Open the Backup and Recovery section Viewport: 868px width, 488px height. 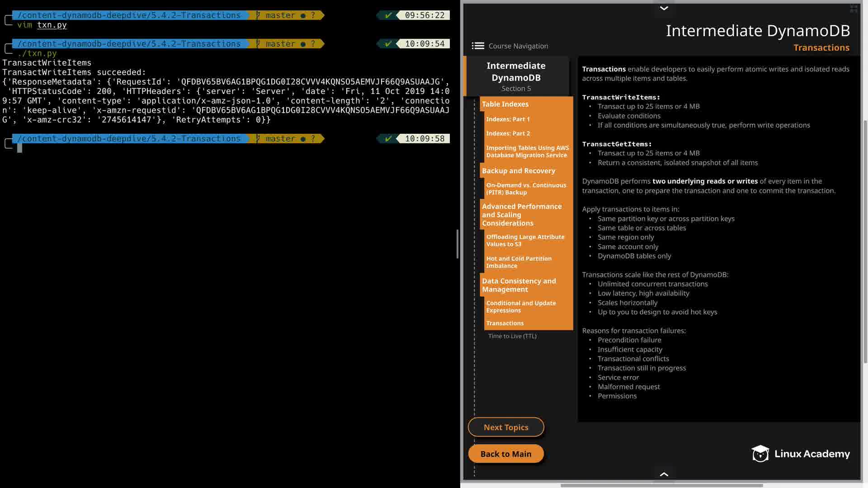(518, 171)
